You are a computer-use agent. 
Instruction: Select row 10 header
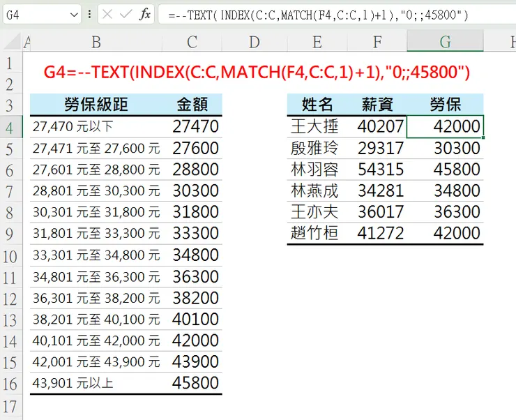[x=11, y=256]
